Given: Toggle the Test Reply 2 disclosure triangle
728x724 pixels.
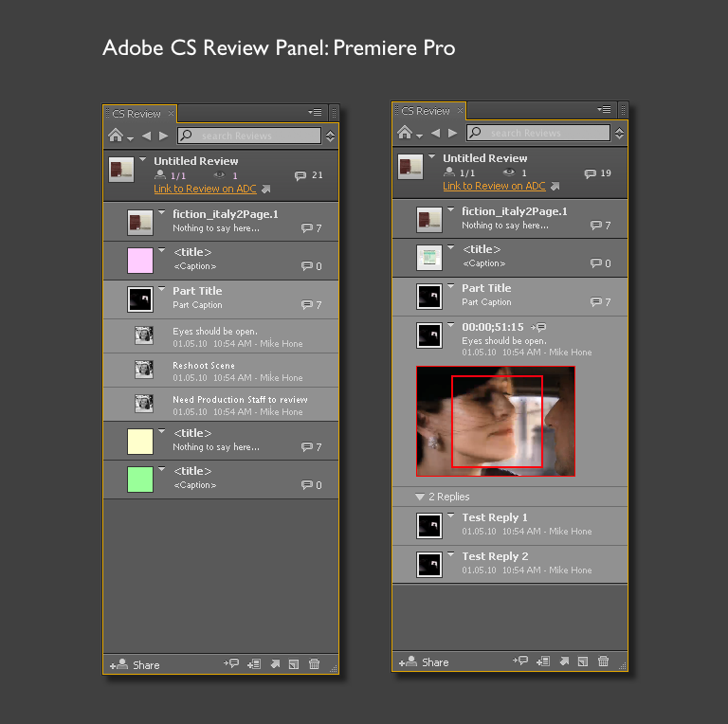Looking at the screenshot, I should tap(451, 553).
